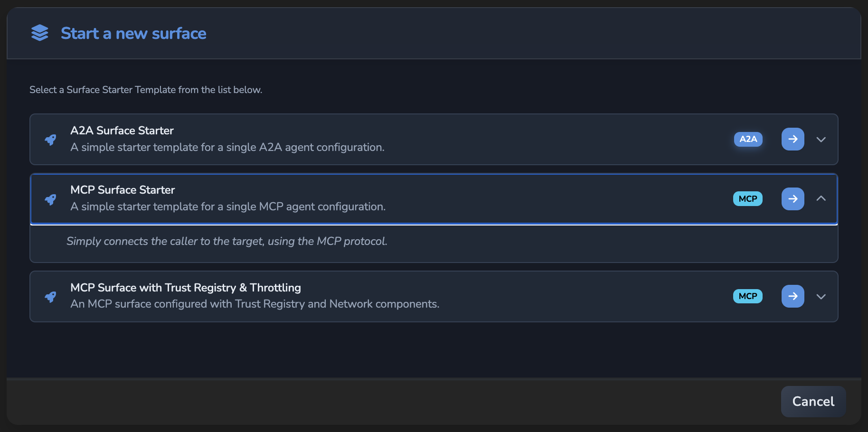Click arrow button for MCP Trust Registry template
868x432 pixels.
click(793, 296)
